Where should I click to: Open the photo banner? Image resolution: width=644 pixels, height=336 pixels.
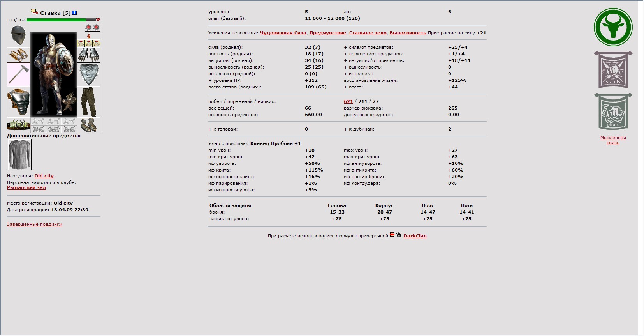pyautogui.click(x=613, y=111)
